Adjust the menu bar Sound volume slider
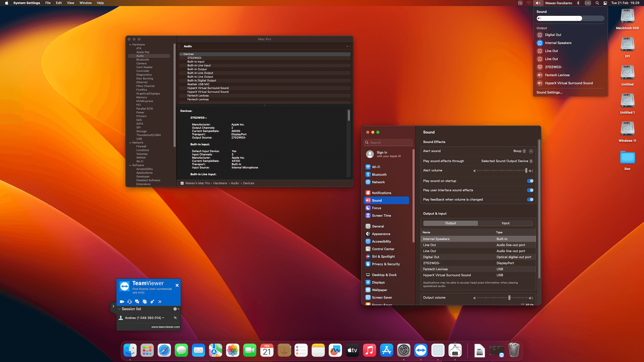The image size is (644, 362). (570, 18)
